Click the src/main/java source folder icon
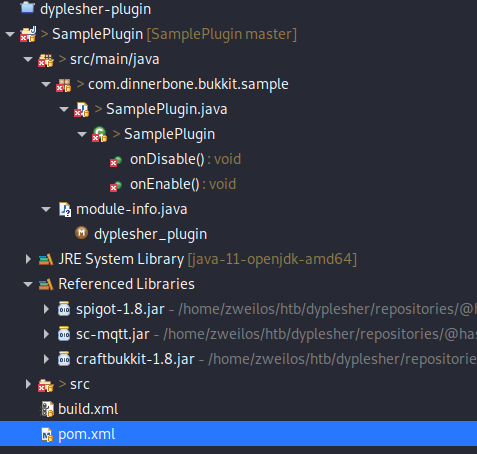Viewport: 477px width, 454px height. (46, 60)
